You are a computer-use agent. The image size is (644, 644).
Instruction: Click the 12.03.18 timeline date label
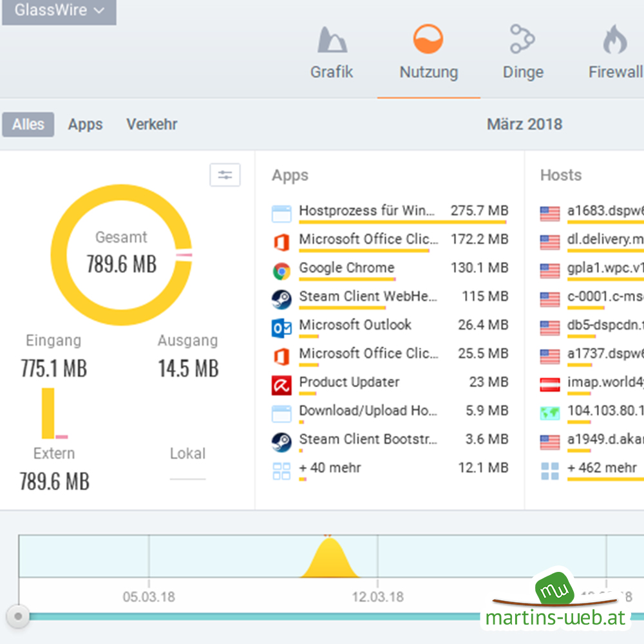click(x=377, y=596)
